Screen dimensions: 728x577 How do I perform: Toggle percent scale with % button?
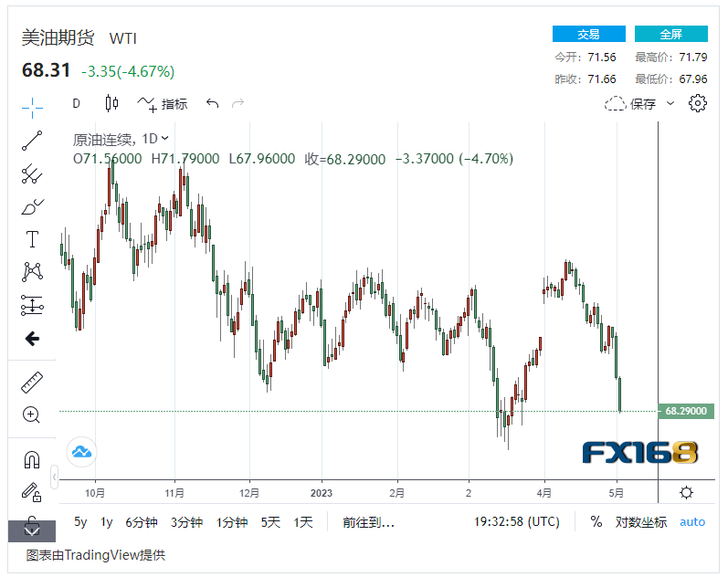point(596,522)
